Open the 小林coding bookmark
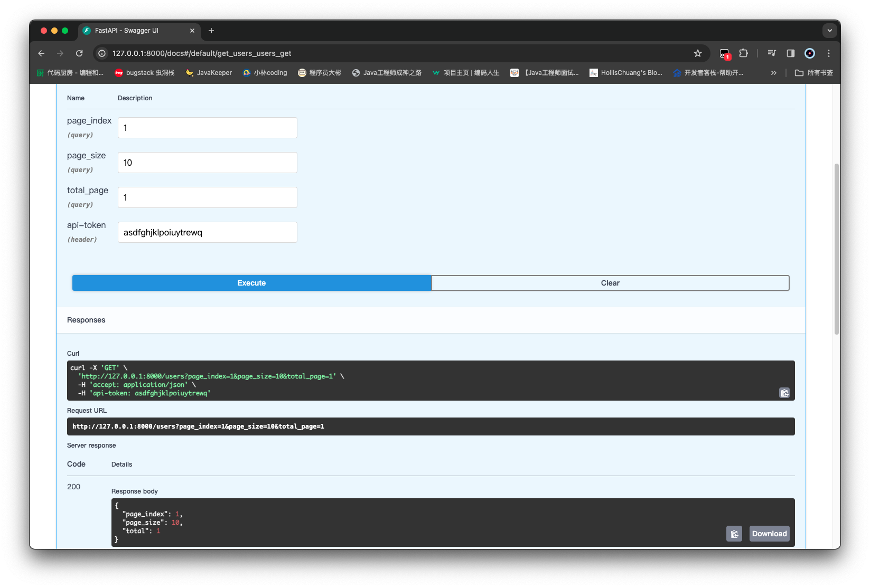The width and height of the screenshot is (870, 588). [x=265, y=73]
